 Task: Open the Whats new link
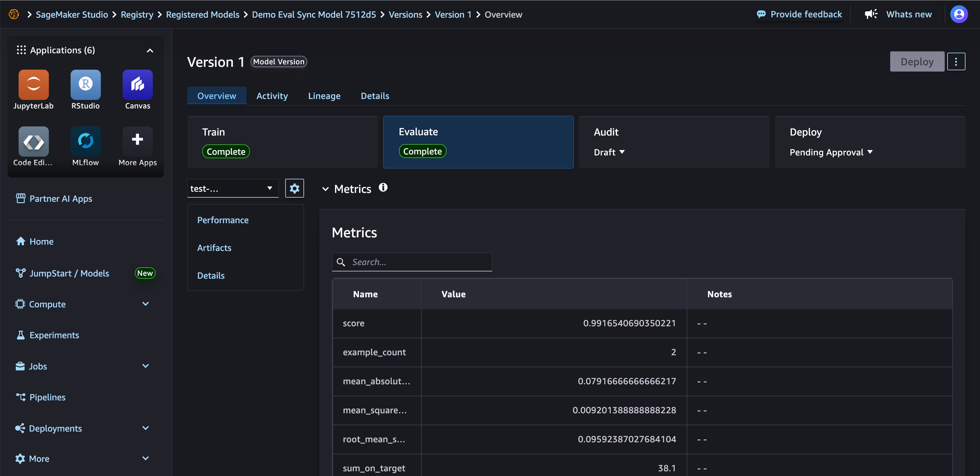pos(909,15)
